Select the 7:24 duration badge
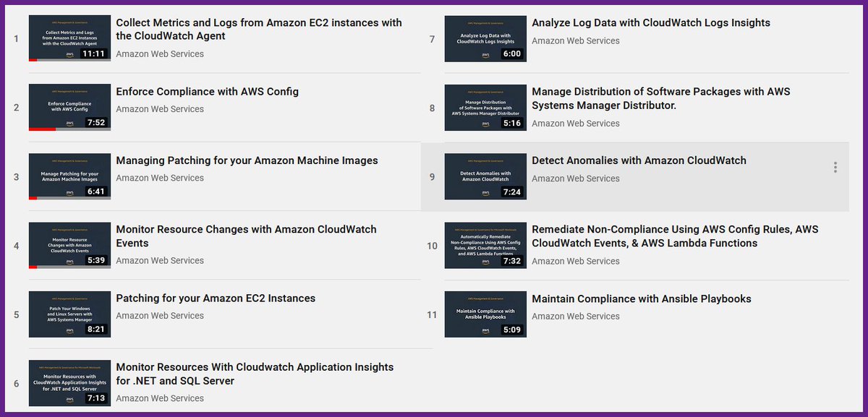This screenshot has width=868, height=417. 512,192
